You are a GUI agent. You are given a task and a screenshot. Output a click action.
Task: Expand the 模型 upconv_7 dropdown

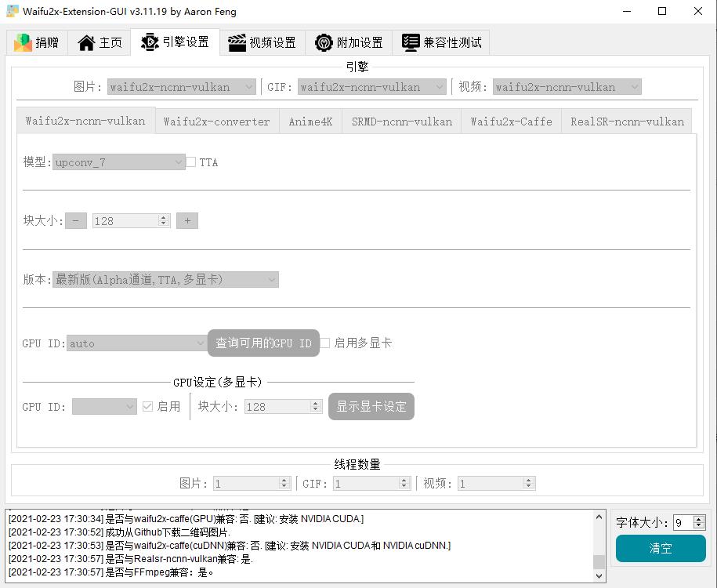(x=119, y=162)
